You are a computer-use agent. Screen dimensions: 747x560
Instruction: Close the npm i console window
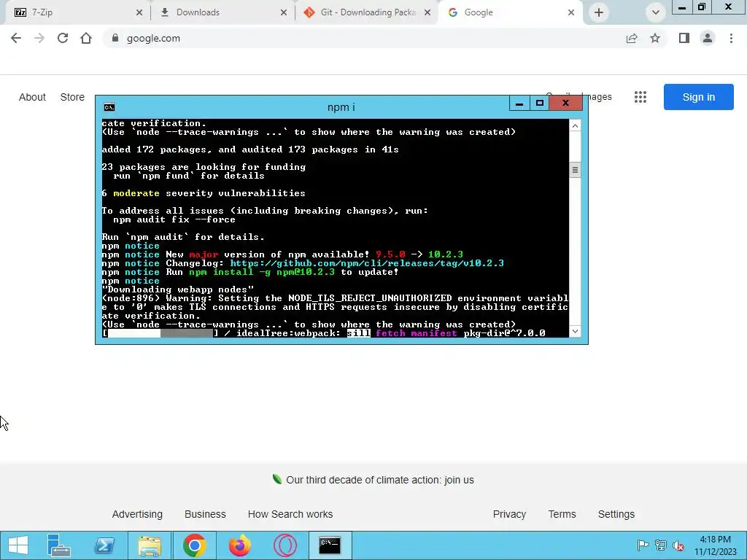coord(565,103)
